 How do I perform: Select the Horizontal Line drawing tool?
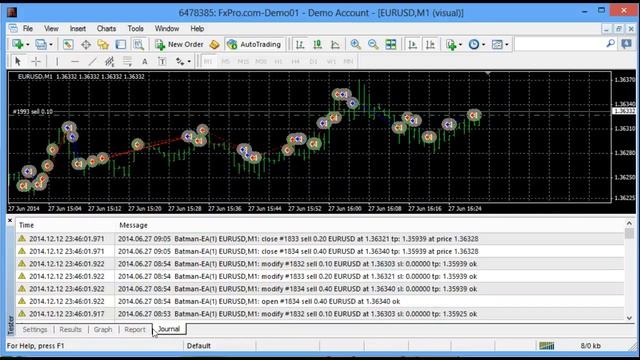75,61
